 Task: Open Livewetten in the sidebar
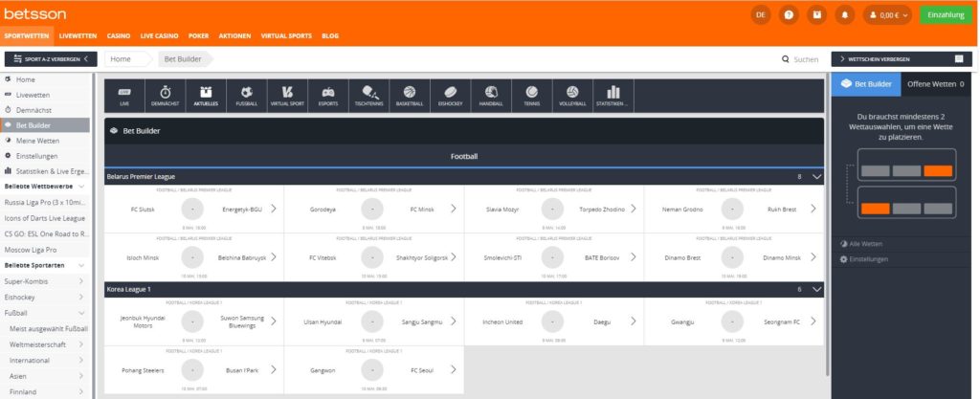(x=45, y=95)
